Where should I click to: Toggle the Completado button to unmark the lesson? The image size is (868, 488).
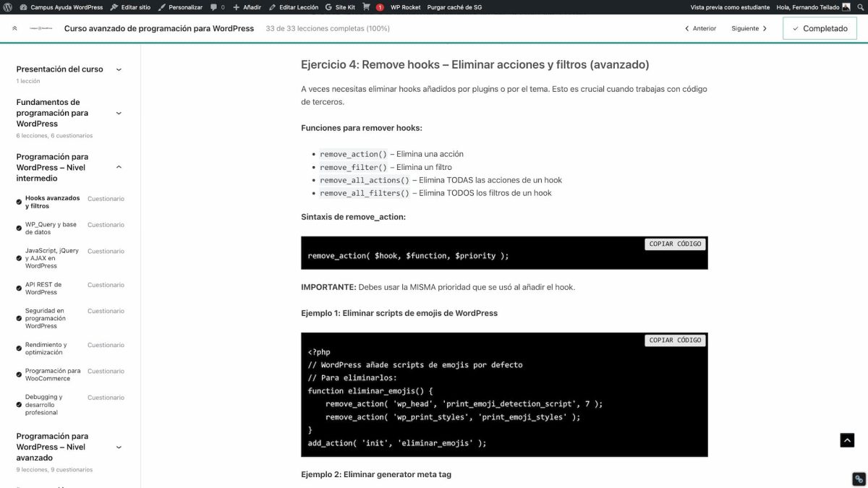coord(820,28)
